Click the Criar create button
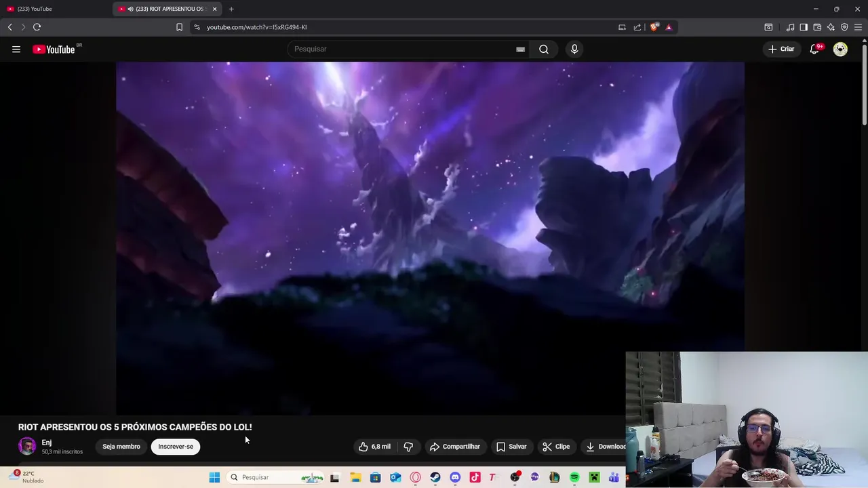Image resolution: width=868 pixels, height=488 pixels. pyautogui.click(x=781, y=49)
